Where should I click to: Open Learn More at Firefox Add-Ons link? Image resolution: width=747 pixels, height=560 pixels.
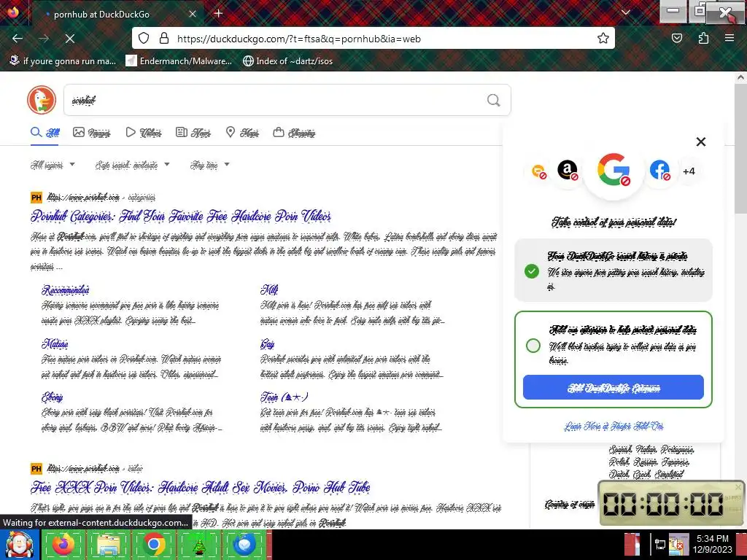(614, 426)
